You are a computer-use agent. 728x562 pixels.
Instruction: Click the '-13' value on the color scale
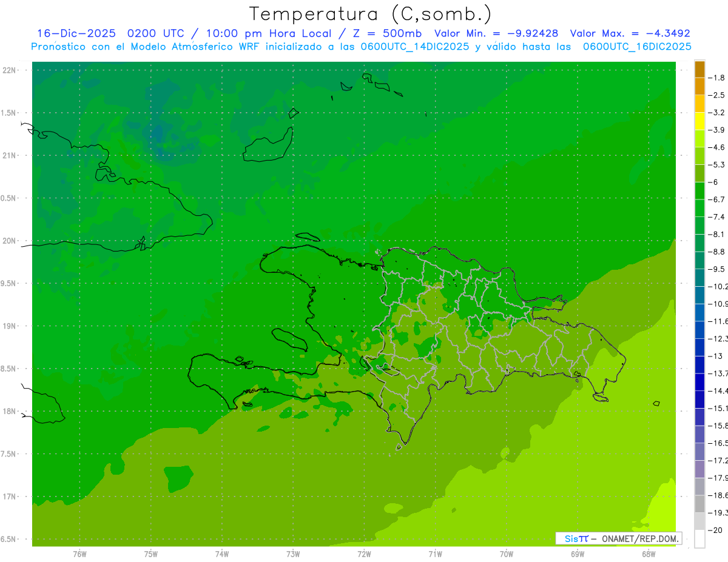[x=716, y=356]
